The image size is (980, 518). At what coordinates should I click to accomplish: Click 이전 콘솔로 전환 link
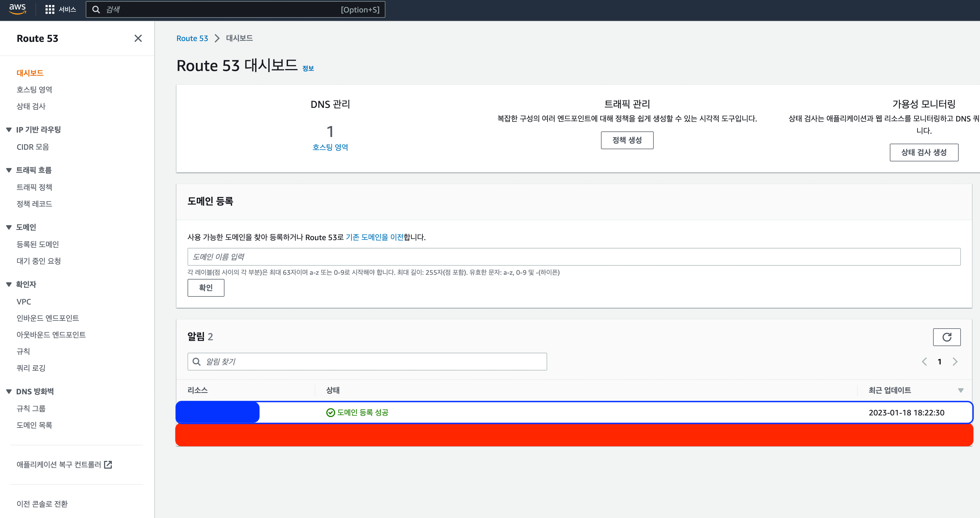pos(42,504)
